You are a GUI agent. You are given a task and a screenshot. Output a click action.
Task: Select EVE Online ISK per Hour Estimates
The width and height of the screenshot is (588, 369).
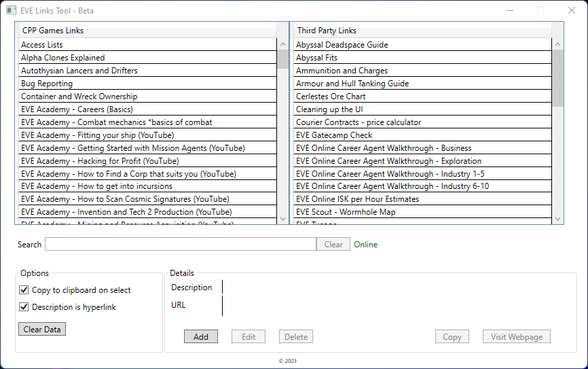(x=422, y=198)
